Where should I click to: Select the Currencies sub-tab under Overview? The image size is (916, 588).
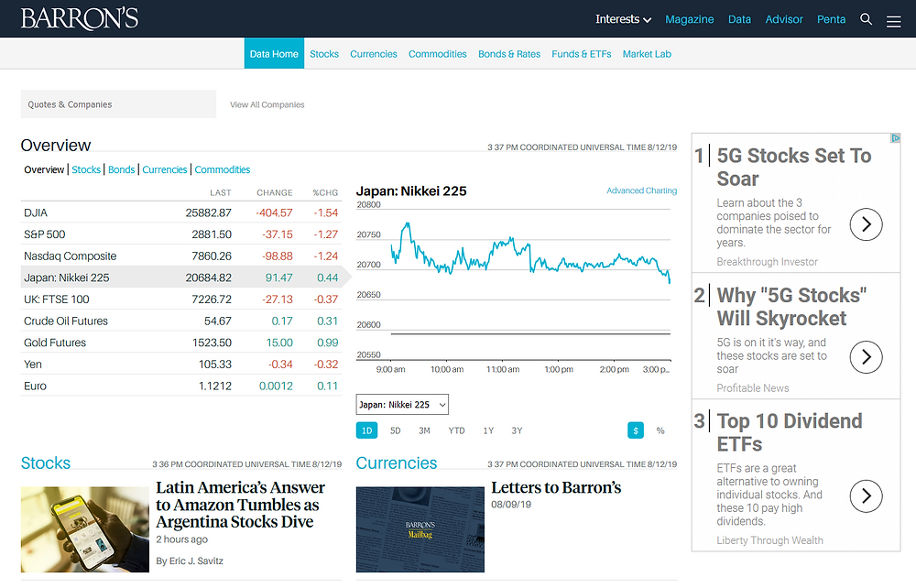(165, 169)
